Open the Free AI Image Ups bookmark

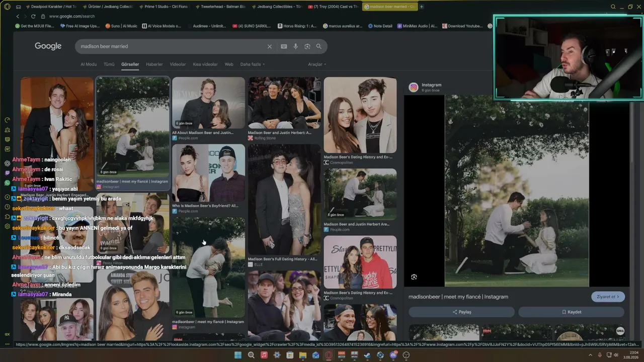tap(80, 26)
